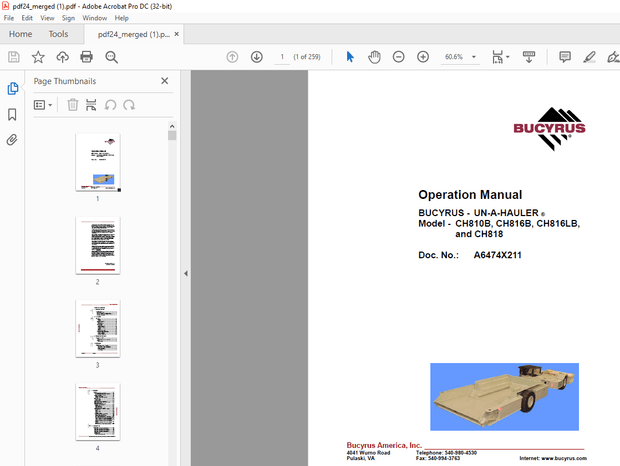
Task: Click document number A6474X211 text
Action: 497,255
